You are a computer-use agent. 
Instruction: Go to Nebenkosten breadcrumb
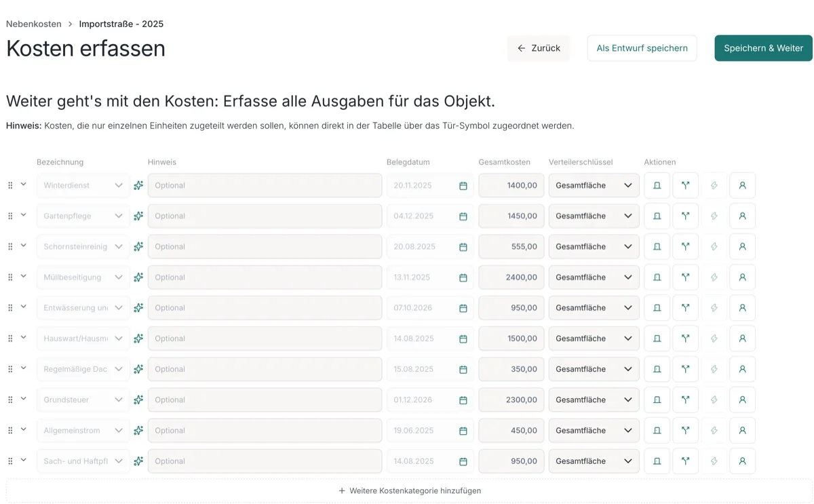point(34,24)
